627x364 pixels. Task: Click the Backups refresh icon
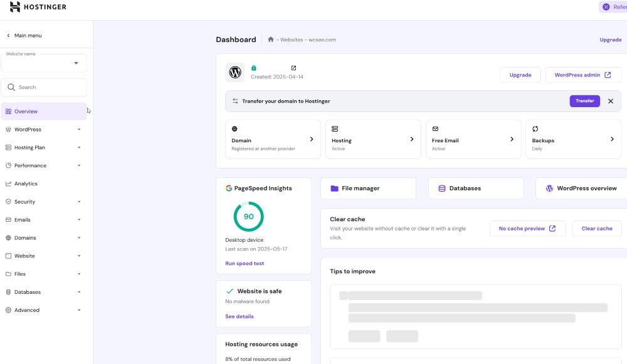[535, 129]
